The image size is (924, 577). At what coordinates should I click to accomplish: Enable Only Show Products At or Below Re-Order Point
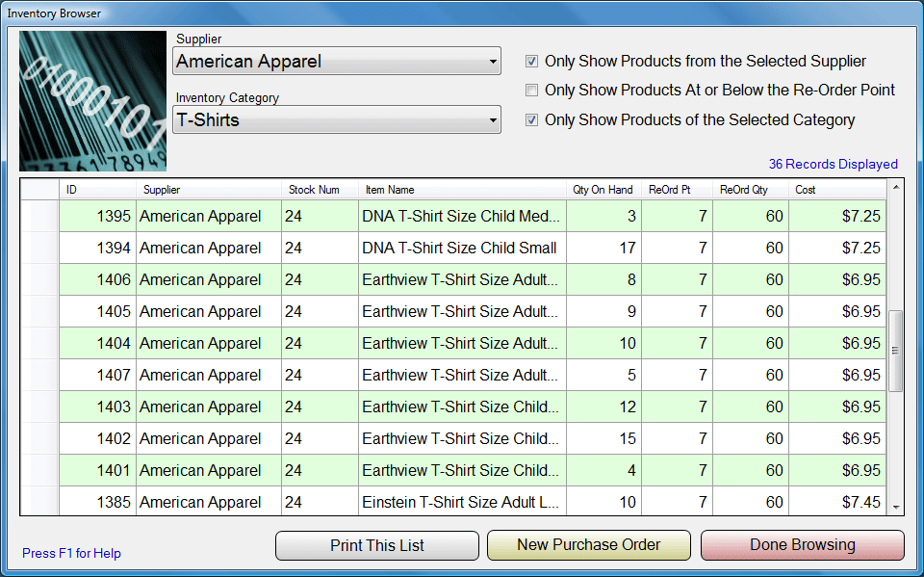click(x=531, y=91)
